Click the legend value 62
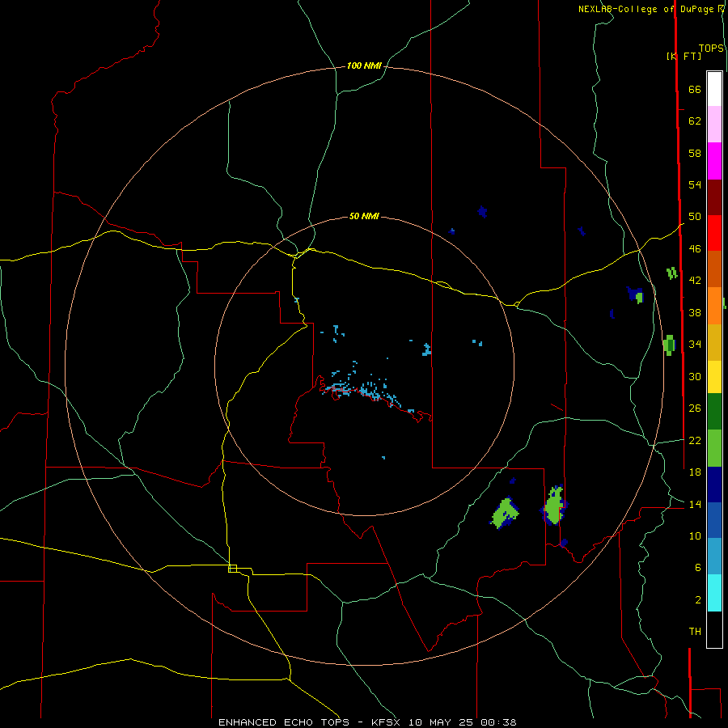728x728 pixels. (695, 121)
